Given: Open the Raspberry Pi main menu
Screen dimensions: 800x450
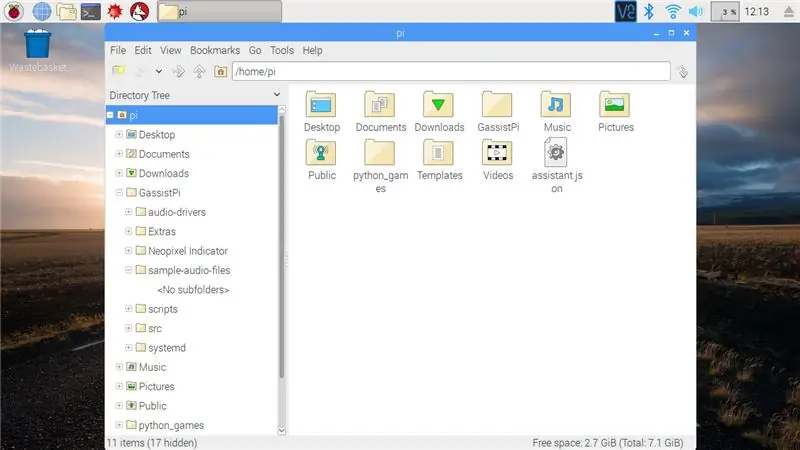Looking at the screenshot, I should pos(14,11).
